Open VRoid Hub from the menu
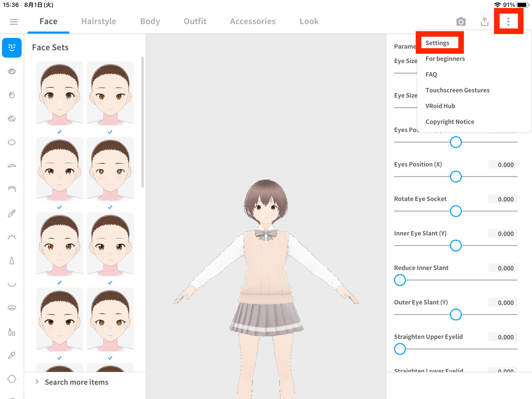The width and height of the screenshot is (532, 399). point(440,106)
